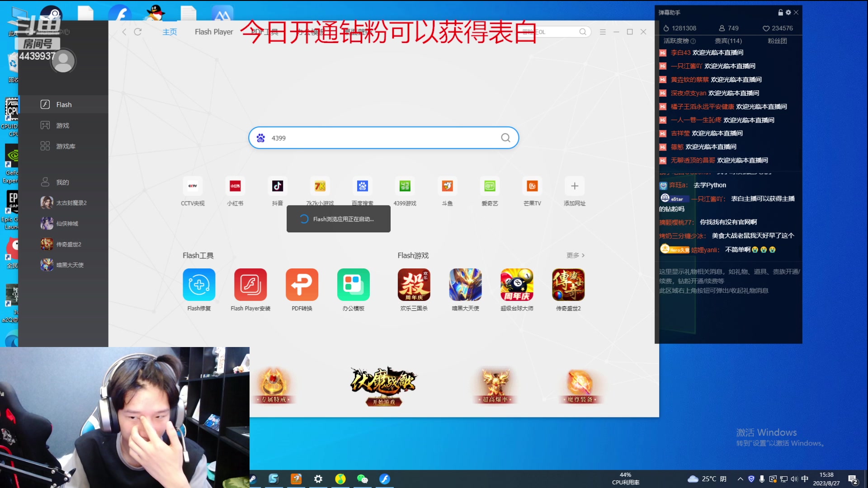
Task: Open 太古封魔录2 in sidebar list
Action: click(63, 203)
